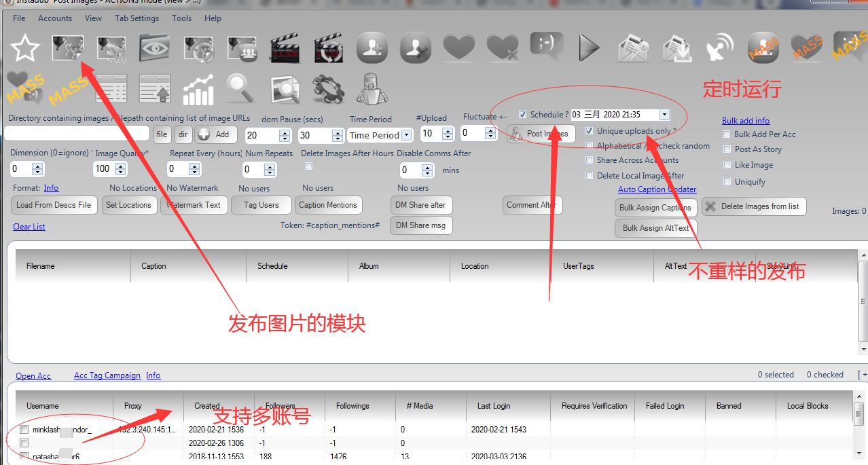Enable Share Across Accounts
The image size is (868, 465).
click(588, 160)
